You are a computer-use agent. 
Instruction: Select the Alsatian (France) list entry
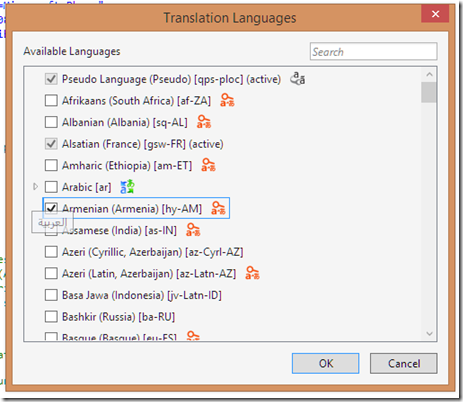click(142, 144)
